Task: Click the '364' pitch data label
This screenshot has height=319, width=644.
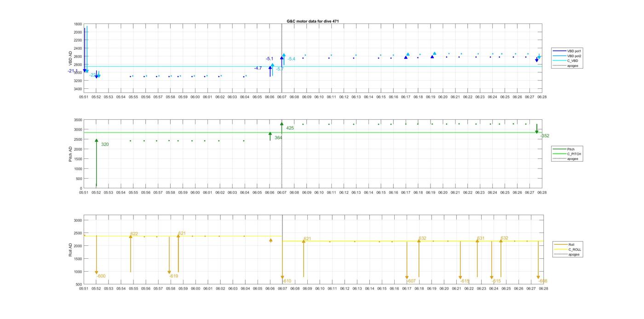Action: coord(278,138)
